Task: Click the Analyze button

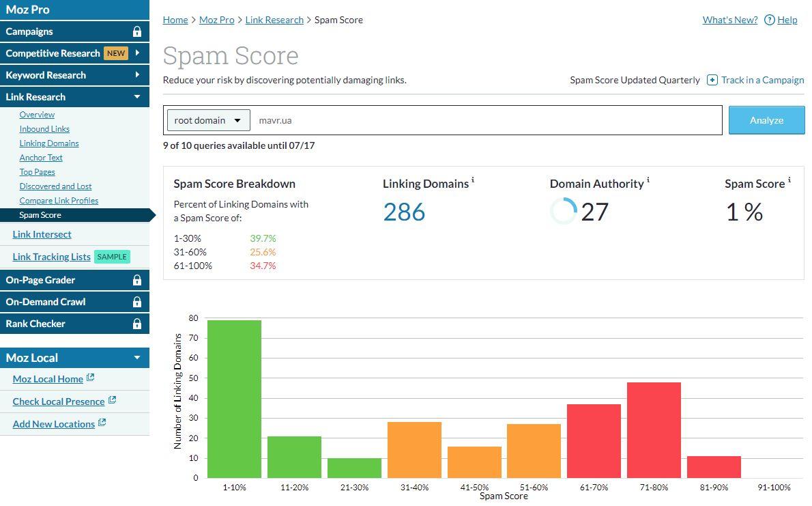Action: click(766, 120)
